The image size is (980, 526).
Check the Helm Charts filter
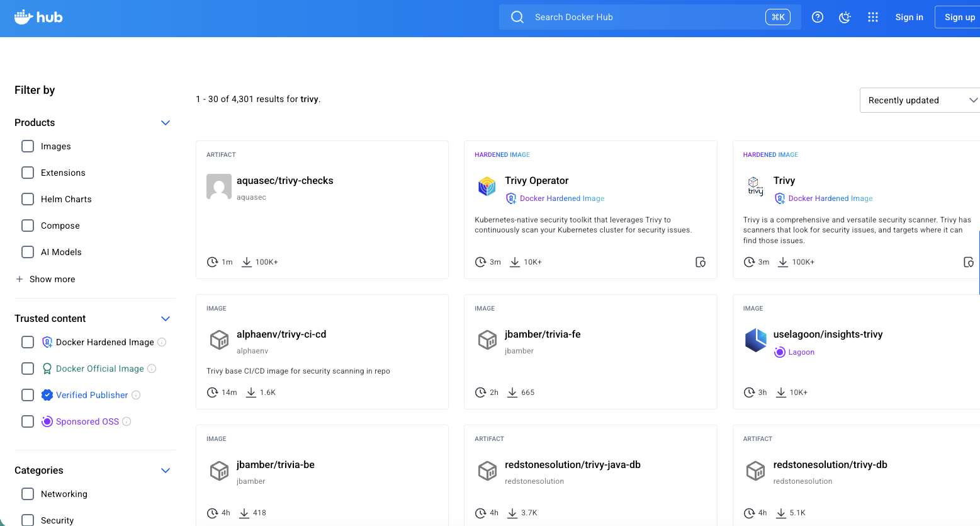[x=28, y=199]
